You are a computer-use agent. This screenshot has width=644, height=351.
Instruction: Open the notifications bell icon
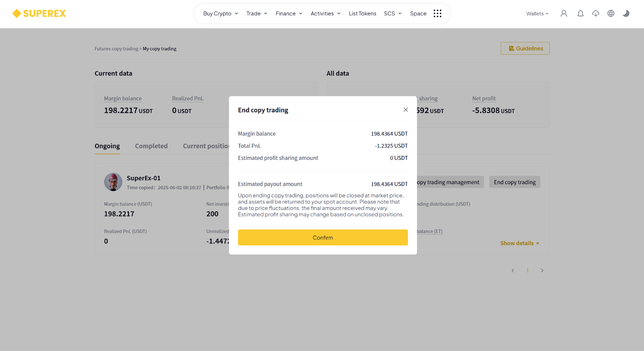click(x=580, y=14)
